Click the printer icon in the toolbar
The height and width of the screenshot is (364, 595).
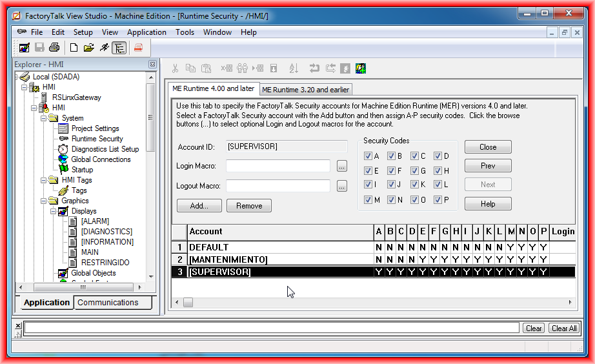(54, 47)
